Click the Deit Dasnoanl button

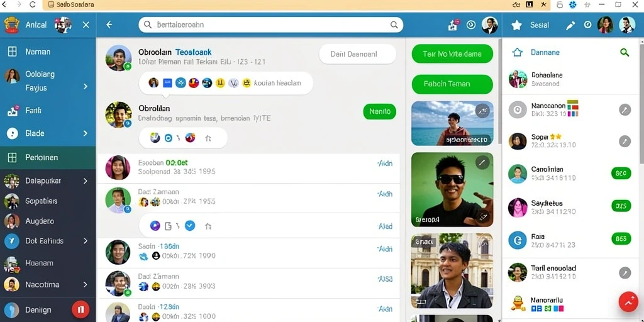pos(357,54)
